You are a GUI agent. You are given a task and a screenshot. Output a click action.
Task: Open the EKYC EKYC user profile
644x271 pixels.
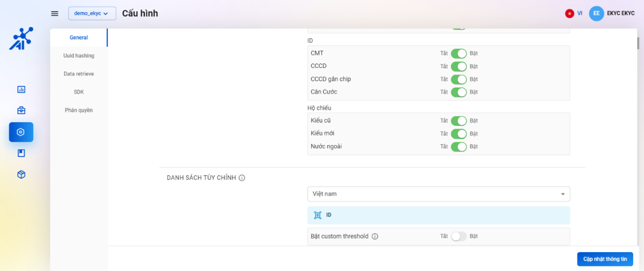click(x=612, y=14)
